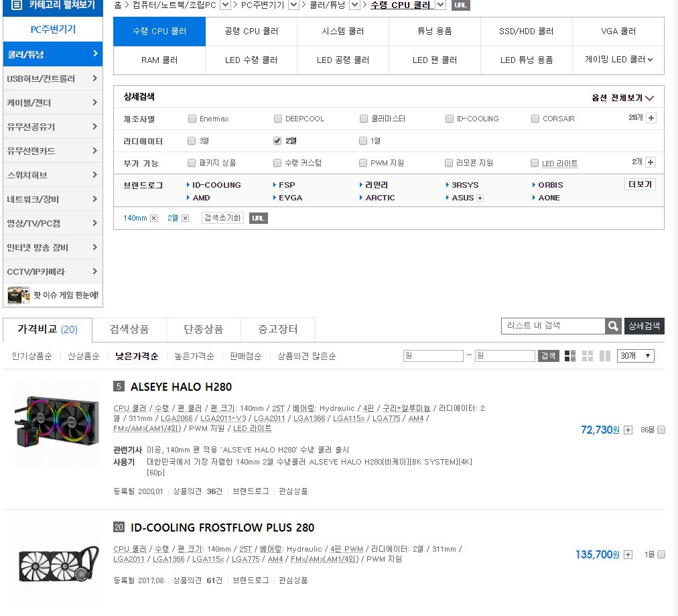Select compare checkbox for ALSEYE HALO H280
This screenshot has height=616, width=678.
661,430
